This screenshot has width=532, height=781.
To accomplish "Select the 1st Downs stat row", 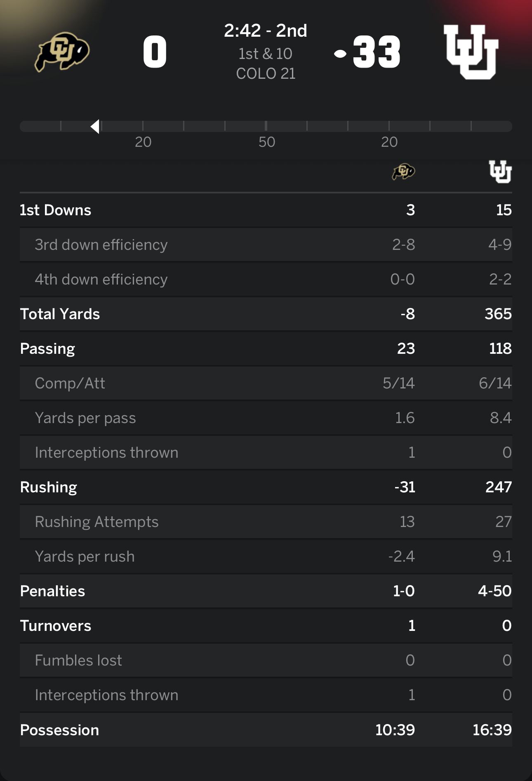I will click(x=266, y=210).
